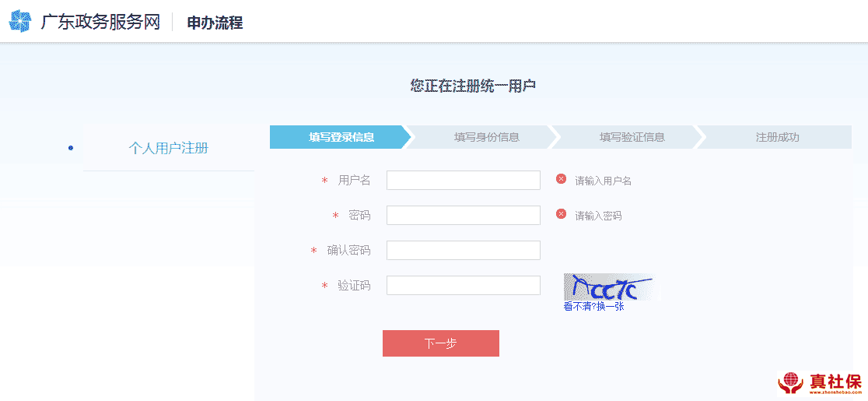Open the 广东政务服务网 site title
The height and width of the screenshot is (401, 868).
click(x=100, y=22)
